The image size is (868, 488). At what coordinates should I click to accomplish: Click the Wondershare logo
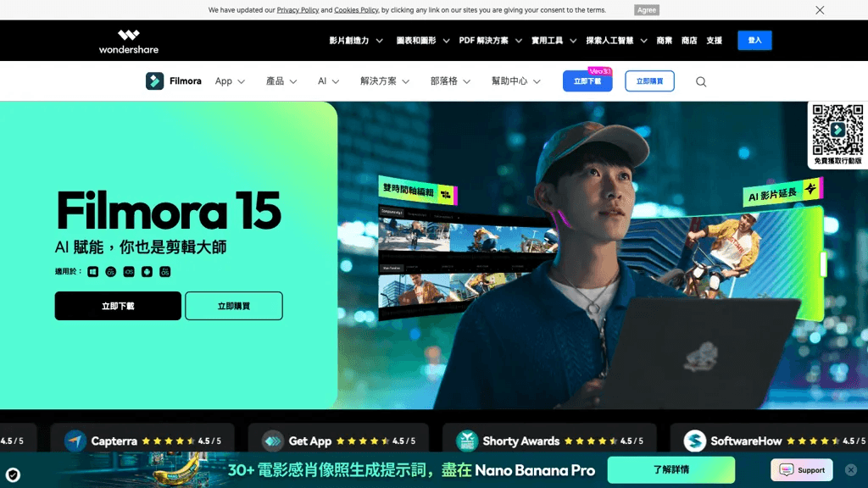(x=129, y=42)
